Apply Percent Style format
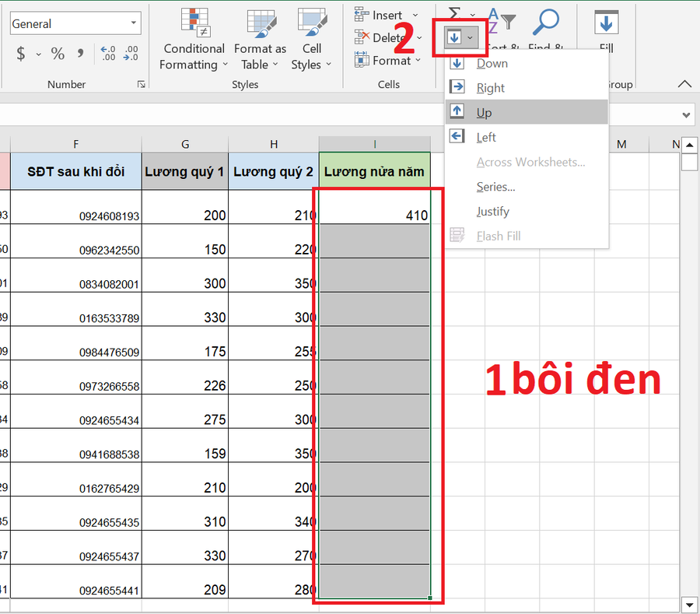The width and height of the screenshot is (700, 614). click(58, 54)
